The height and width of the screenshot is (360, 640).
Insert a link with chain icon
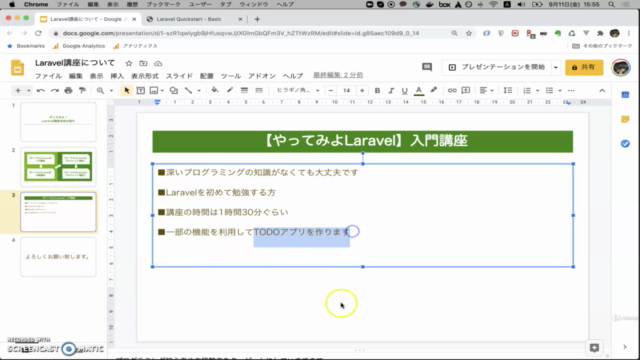(x=452, y=91)
